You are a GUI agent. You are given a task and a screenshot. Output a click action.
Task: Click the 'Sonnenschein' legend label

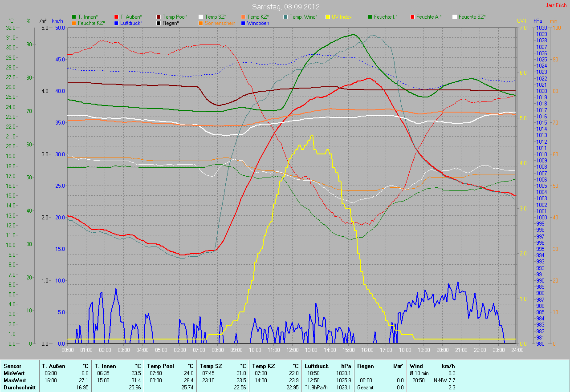point(220,23)
